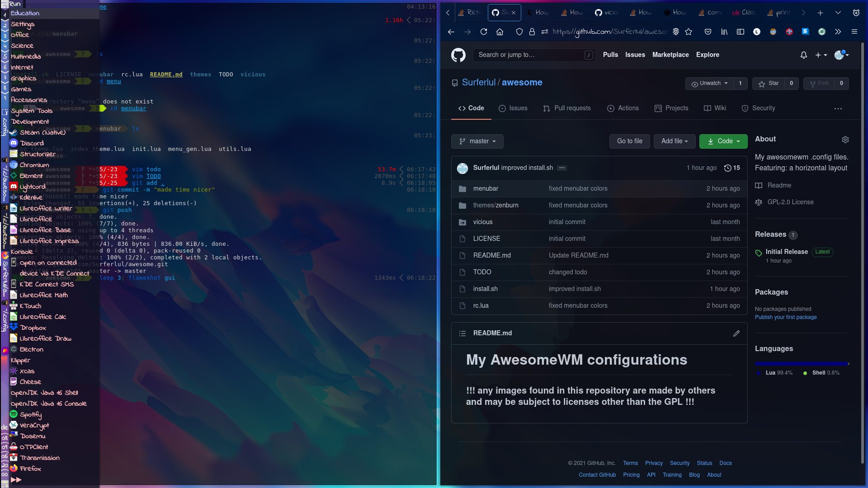Bookmark page with star icon
Image resolution: width=868 pixels, height=488 pixels.
pyautogui.click(x=689, y=32)
